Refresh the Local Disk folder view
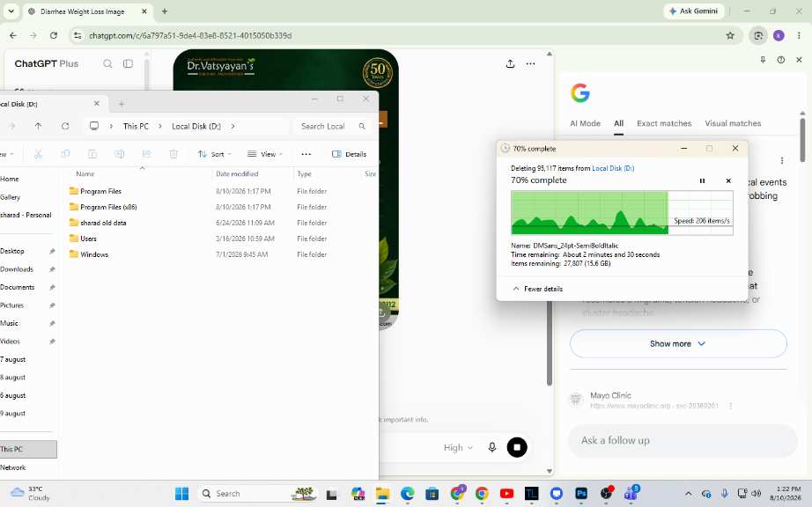The width and height of the screenshot is (812, 507). tap(65, 126)
